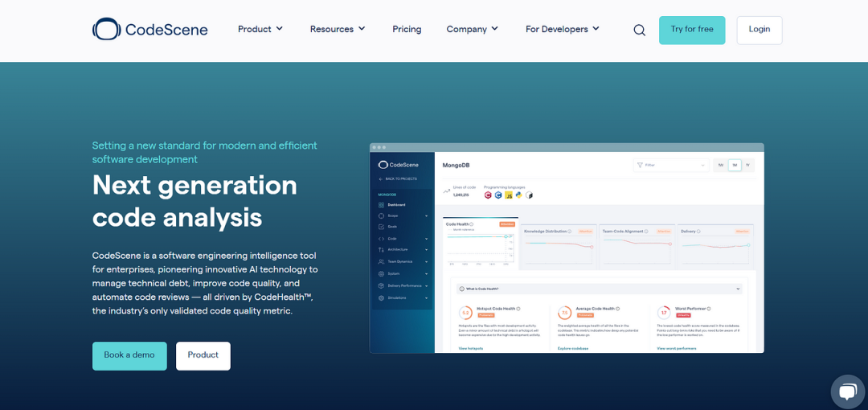The height and width of the screenshot is (410, 868).
Task: Click the red C language icon
Action: (488, 195)
